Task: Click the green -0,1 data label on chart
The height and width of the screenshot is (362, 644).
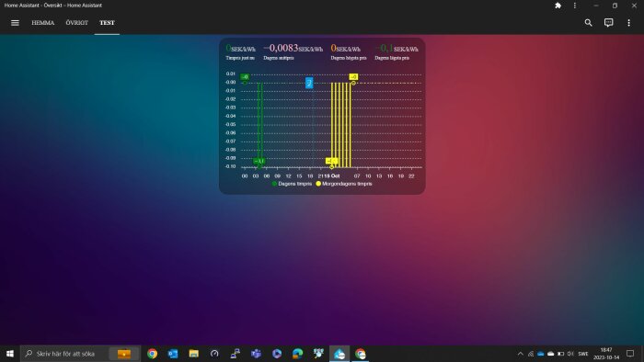Action: [259, 161]
